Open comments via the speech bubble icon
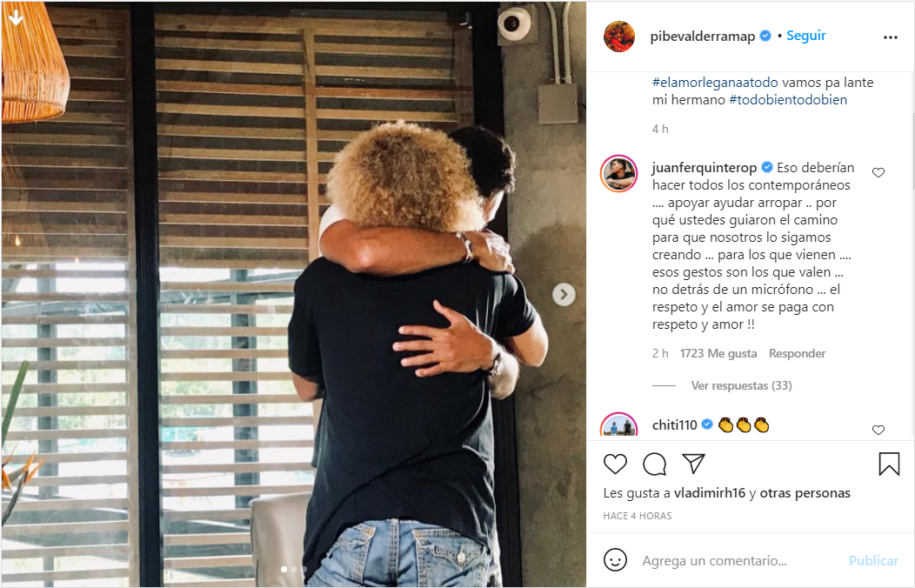The width and height of the screenshot is (915, 588). point(655,464)
